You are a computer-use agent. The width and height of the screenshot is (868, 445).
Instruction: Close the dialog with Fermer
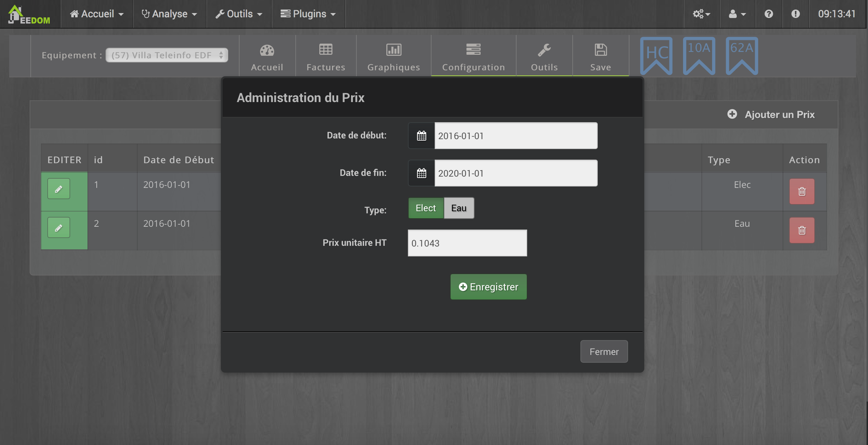coord(604,351)
